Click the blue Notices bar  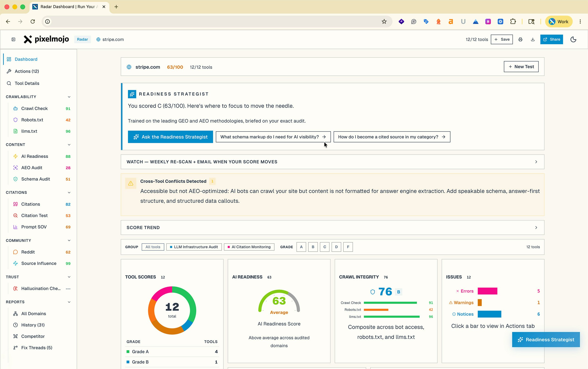point(489,314)
